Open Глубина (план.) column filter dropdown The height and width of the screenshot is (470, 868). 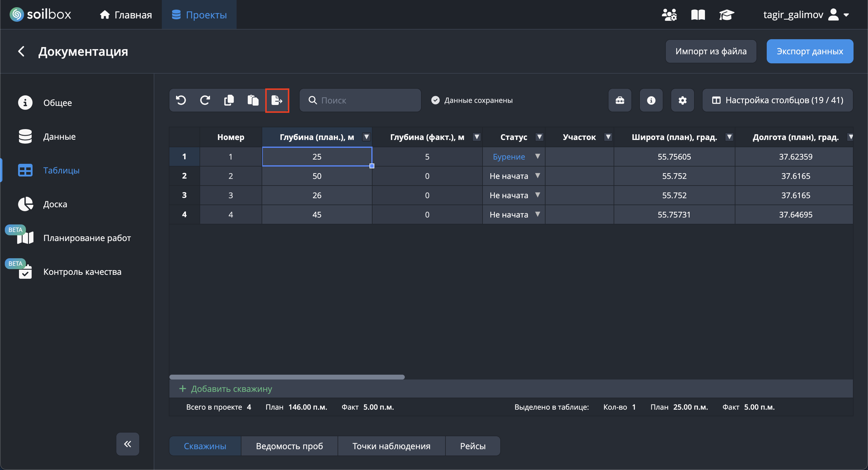366,137
